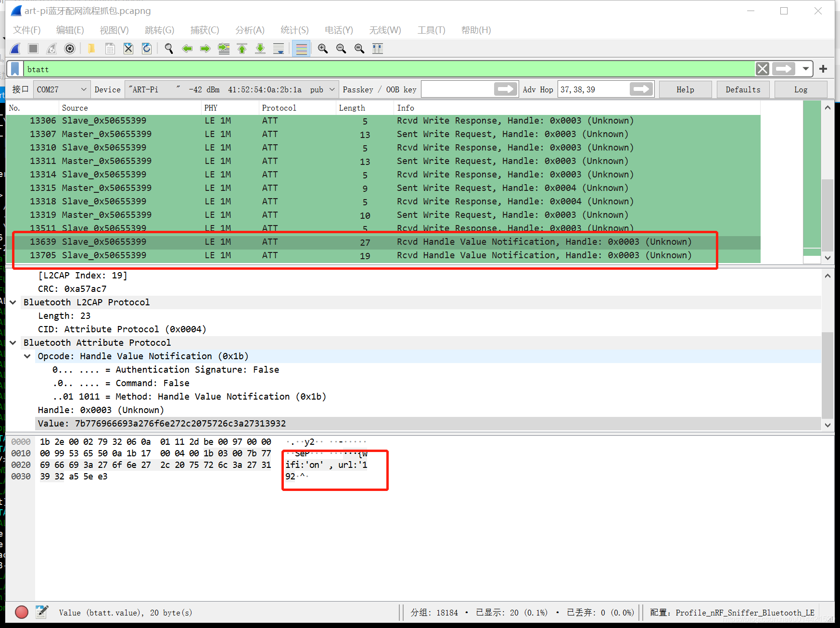Select packet 13315 Write Request row
840x628 pixels.
pos(383,188)
